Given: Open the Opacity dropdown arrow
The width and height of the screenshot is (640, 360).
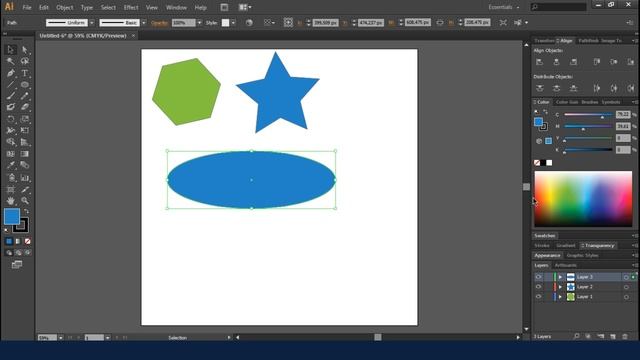Looking at the screenshot, I should [199, 23].
